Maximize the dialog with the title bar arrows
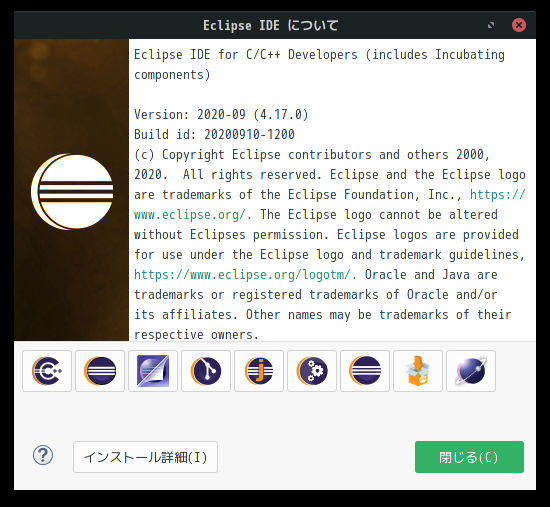550x507 pixels. coord(491,25)
